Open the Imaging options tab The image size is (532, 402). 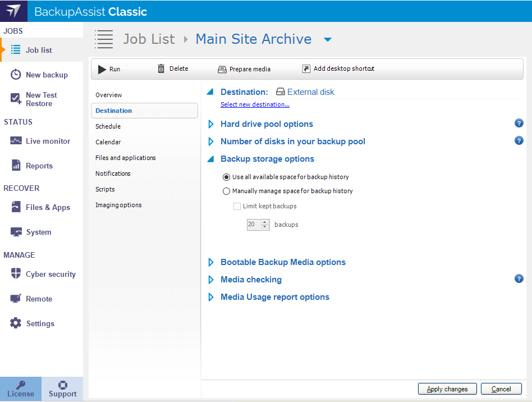pyautogui.click(x=118, y=205)
